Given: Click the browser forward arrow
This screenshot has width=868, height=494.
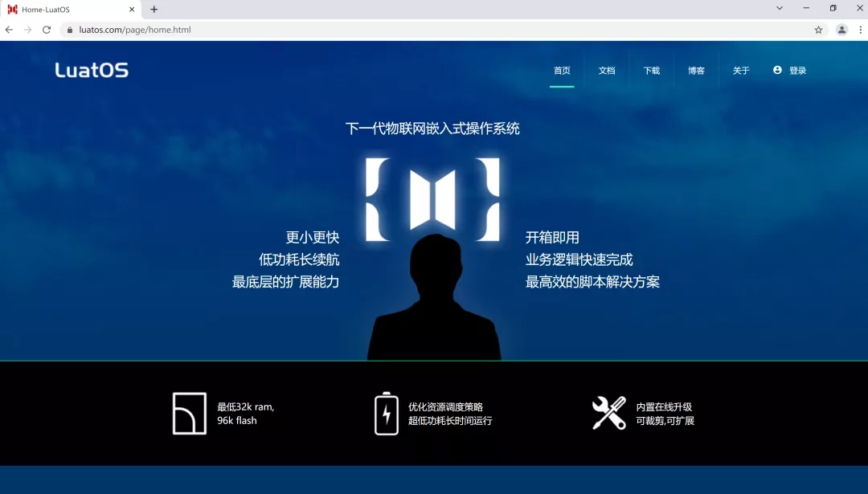Looking at the screenshot, I should point(27,30).
